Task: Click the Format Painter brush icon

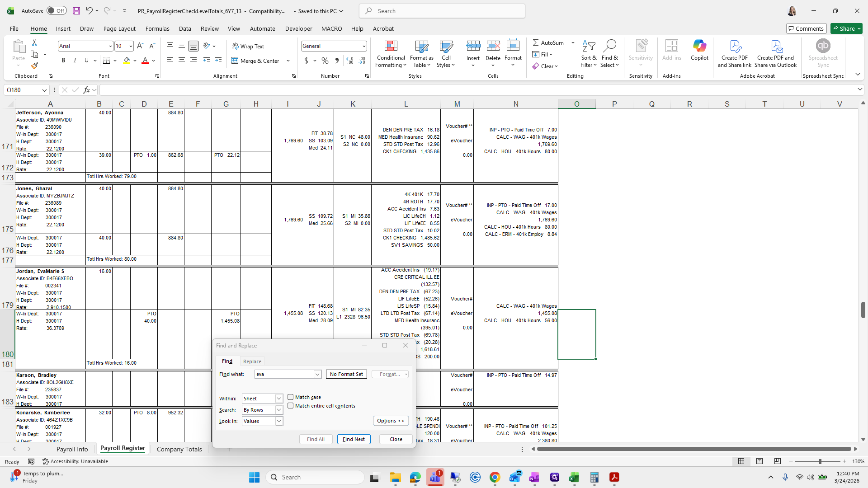Action: (x=34, y=66)
